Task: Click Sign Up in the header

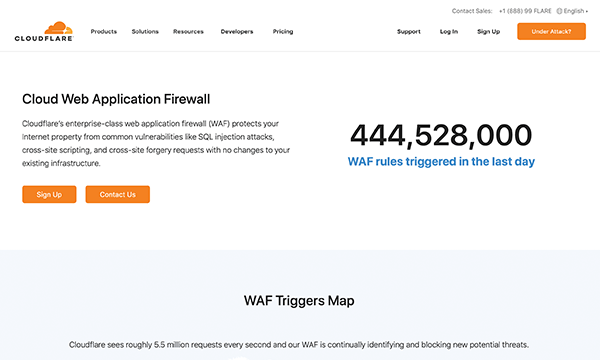Action: coord(489,31)
